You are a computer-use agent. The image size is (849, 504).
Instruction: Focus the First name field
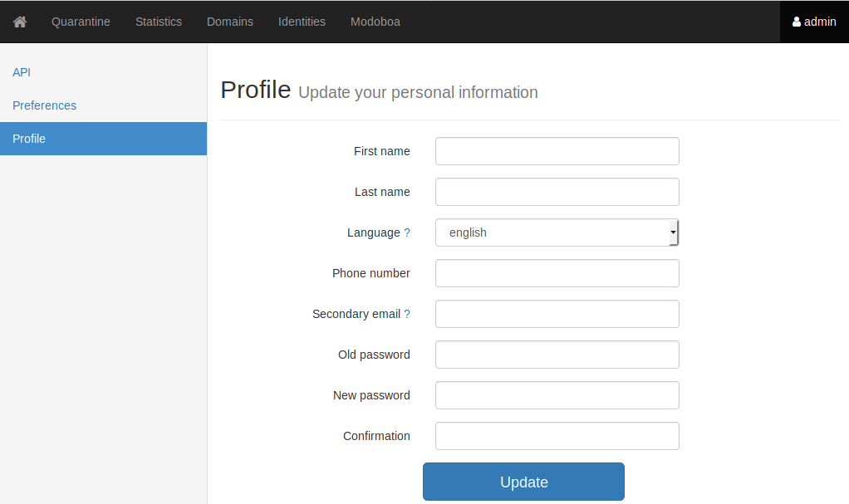point(557,151)
